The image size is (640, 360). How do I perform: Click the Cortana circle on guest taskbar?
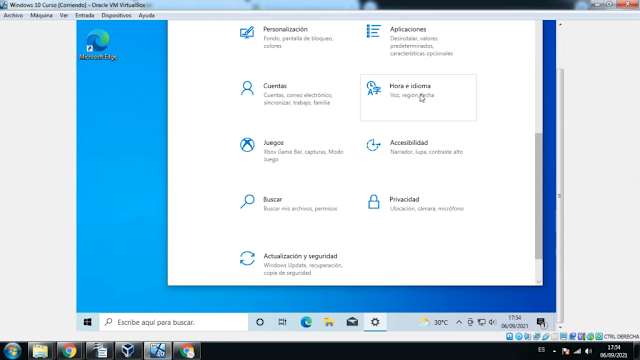[x=260, y=322]
